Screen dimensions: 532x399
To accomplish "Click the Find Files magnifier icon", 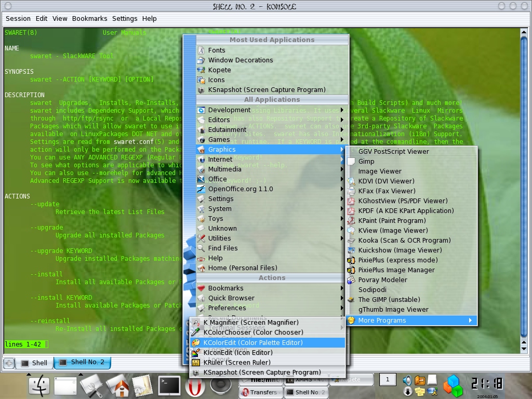I will click(201, 248).
